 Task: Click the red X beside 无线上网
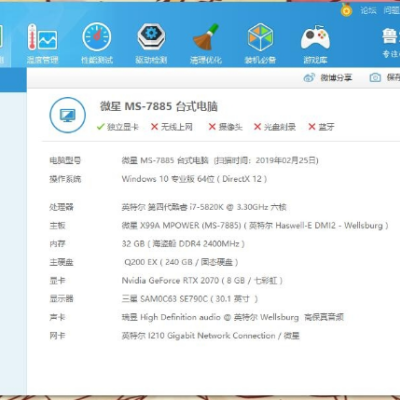(x=154, y=127)
